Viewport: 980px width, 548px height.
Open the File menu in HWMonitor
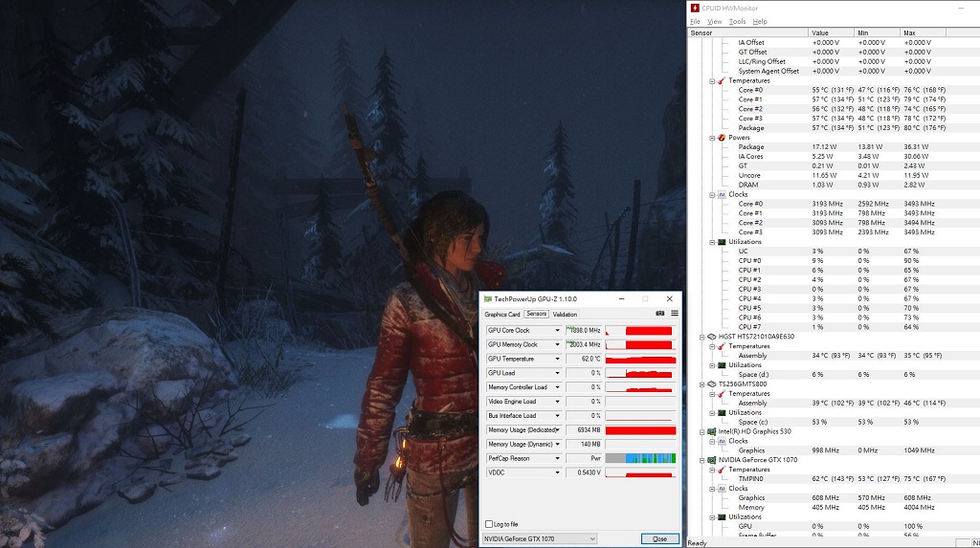[695, 21]
